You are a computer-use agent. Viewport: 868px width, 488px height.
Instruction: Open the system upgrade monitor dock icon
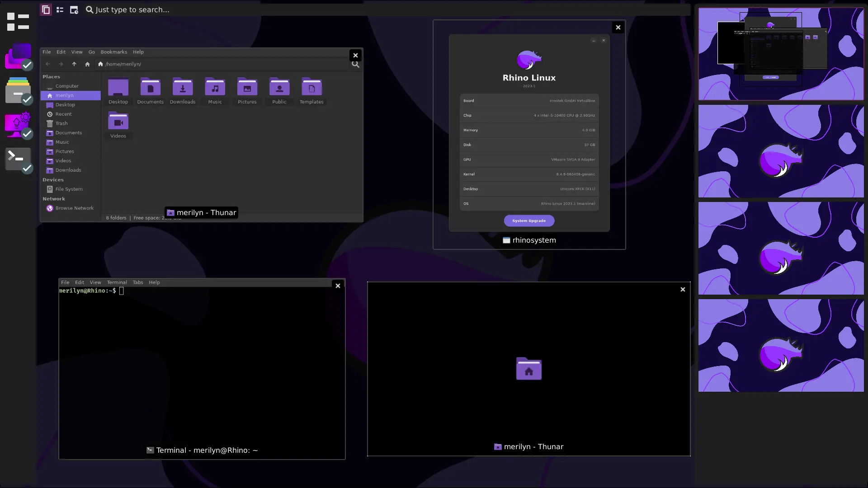(x=18, y=125)
